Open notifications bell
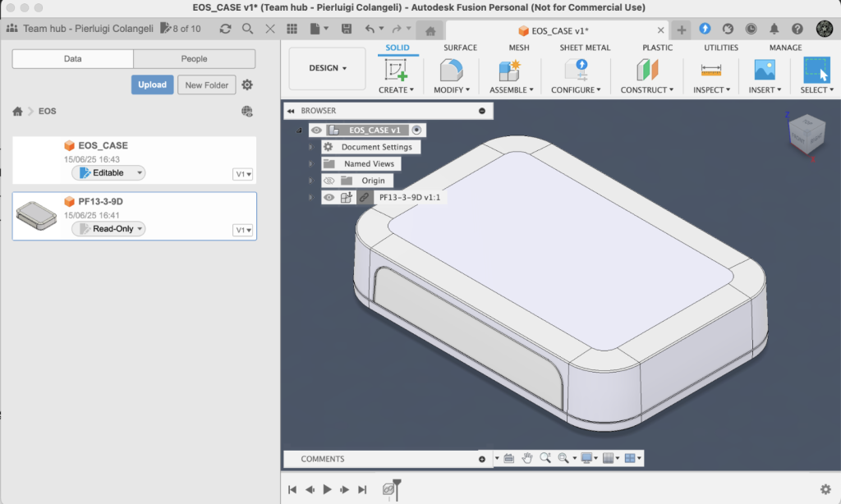This screenshot has width=841, height=504. point(774,29)
